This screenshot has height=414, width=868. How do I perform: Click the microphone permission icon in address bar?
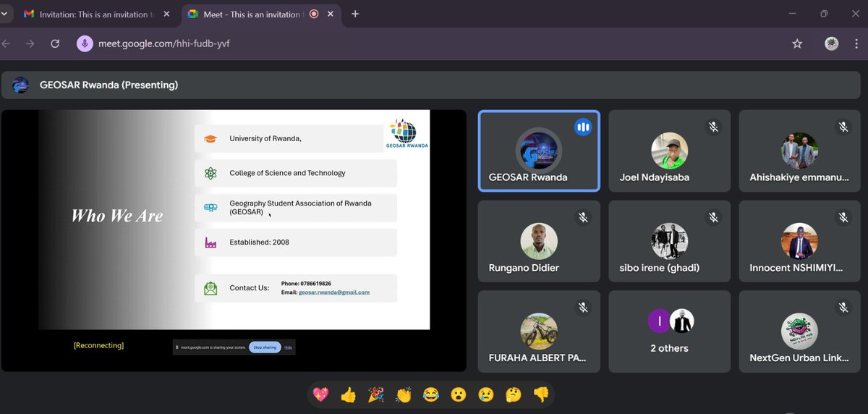click(x=85, y=43)
